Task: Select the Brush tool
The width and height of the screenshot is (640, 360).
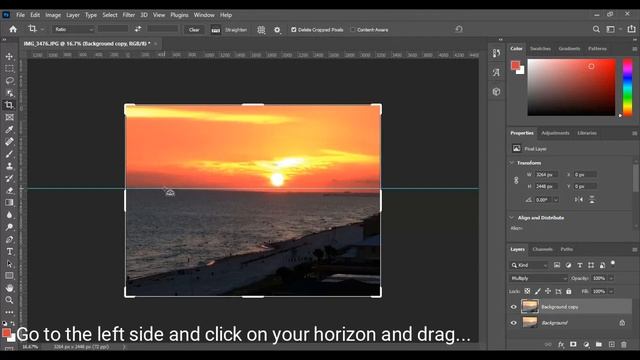Action: point(9,154)
